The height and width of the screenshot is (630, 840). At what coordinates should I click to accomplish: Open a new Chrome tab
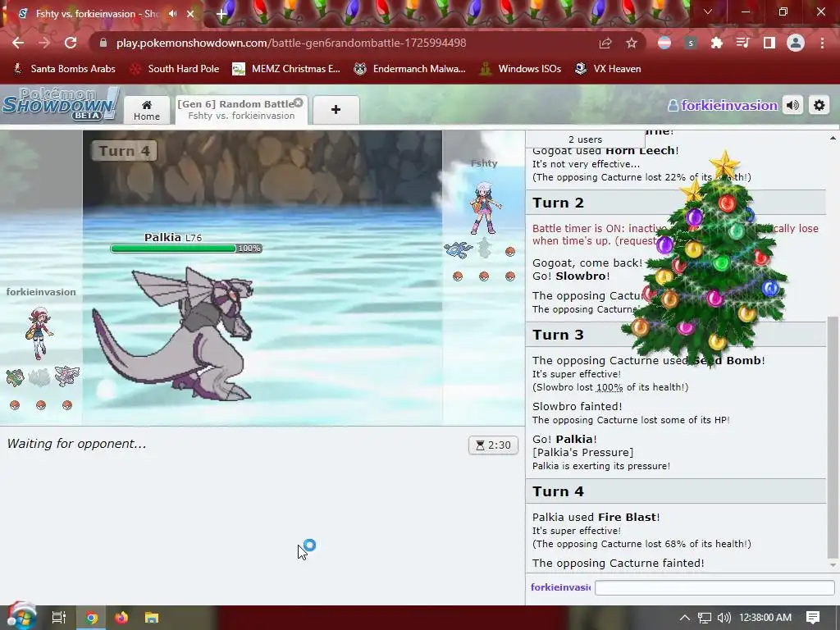point(221,15)
